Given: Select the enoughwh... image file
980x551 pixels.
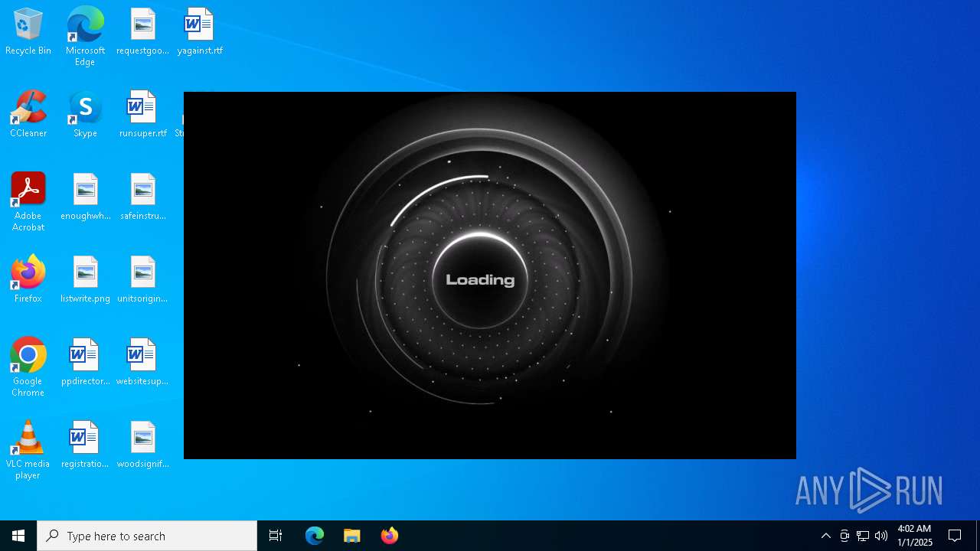Looking at the screenshot, I should coord(85,197).
